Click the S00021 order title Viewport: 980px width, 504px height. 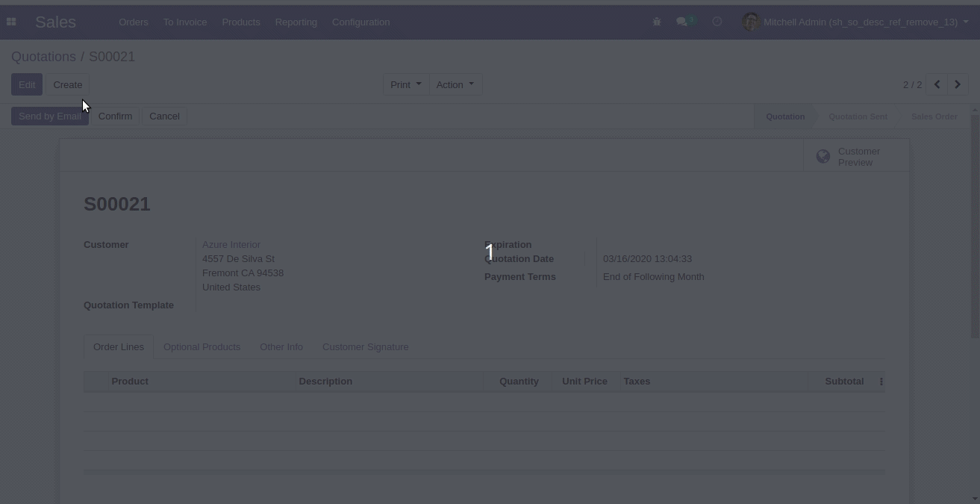tap(117, 204)
